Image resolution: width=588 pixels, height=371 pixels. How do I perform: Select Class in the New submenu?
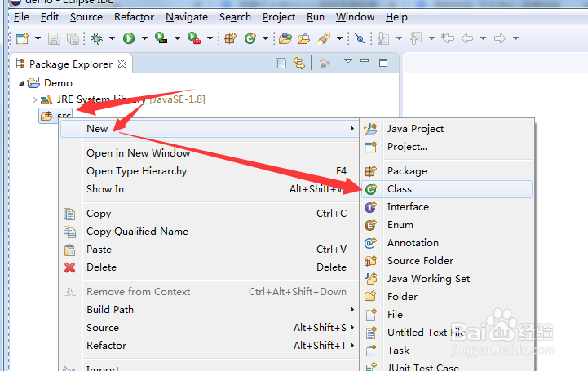(447, 189)
